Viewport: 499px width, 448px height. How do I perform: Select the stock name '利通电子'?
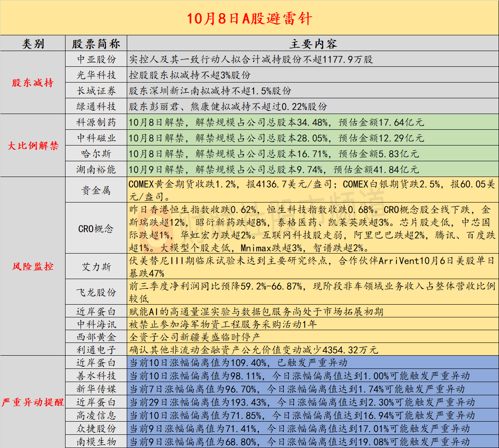[96, 350]
